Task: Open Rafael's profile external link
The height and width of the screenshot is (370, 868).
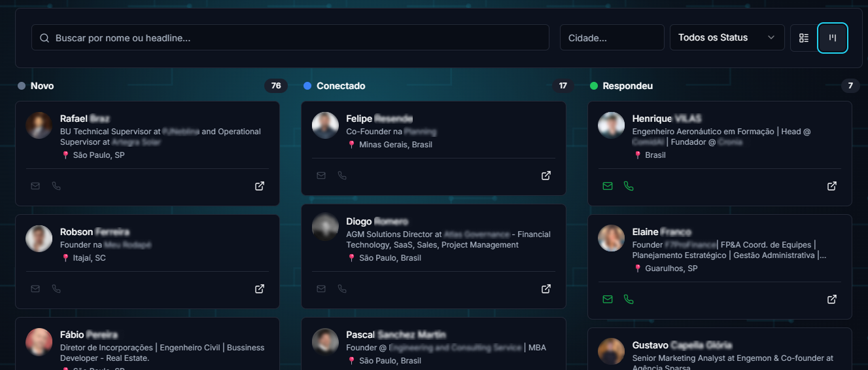Action: (x=260, y=186)
